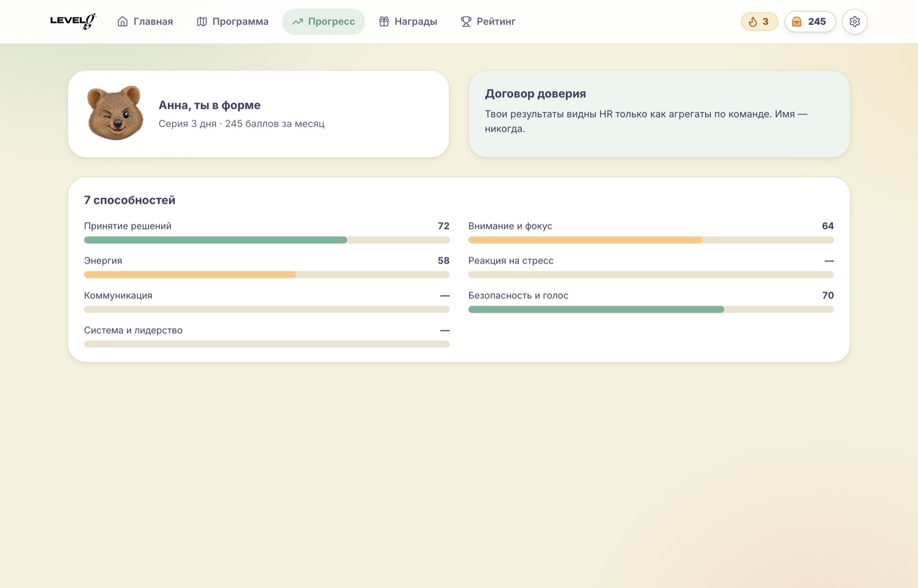The image size is (918, 588).
Task: Click the empty Коммуникация bar
Action: (x=267, y=309)
